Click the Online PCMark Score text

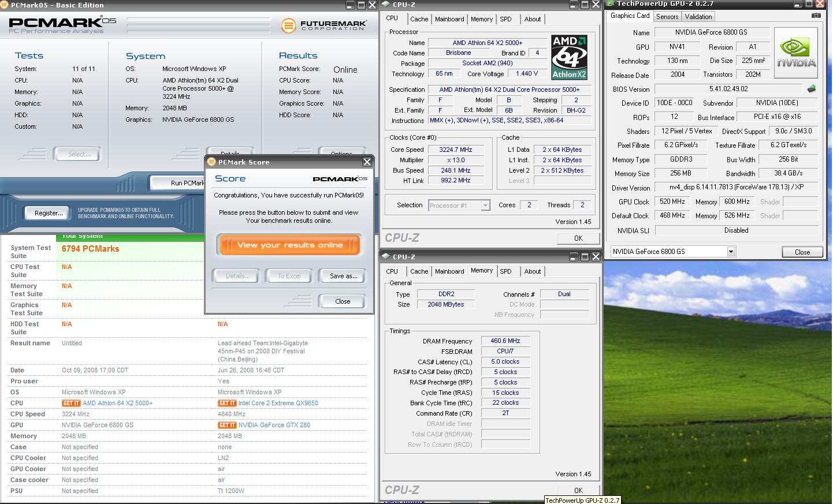(345, 70)
